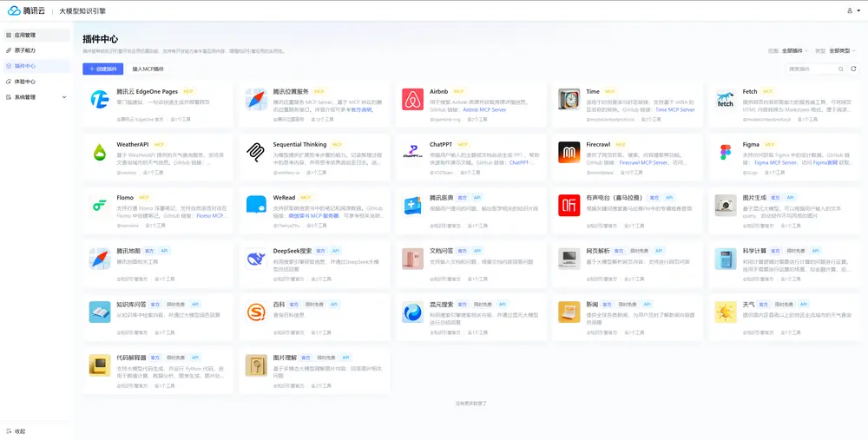
Task: Click the Sequential Thinking plugin icon
Action: 256,152
